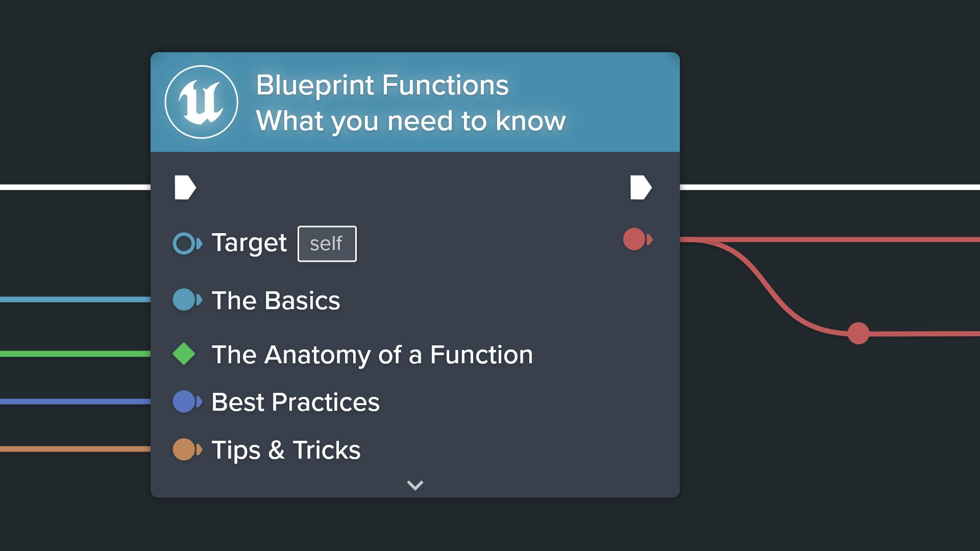The height and width of the screenshot is (551, 980).
Task: Click the red output data pin
Action: (636, 239)
